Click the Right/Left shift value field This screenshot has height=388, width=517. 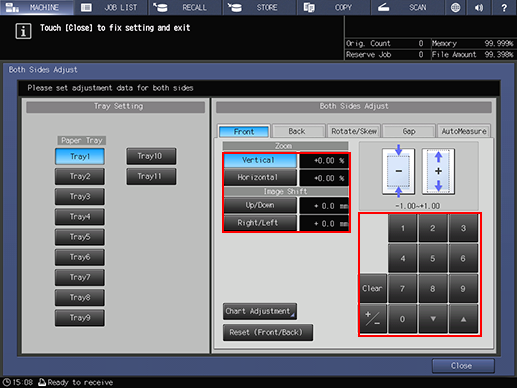324,223
